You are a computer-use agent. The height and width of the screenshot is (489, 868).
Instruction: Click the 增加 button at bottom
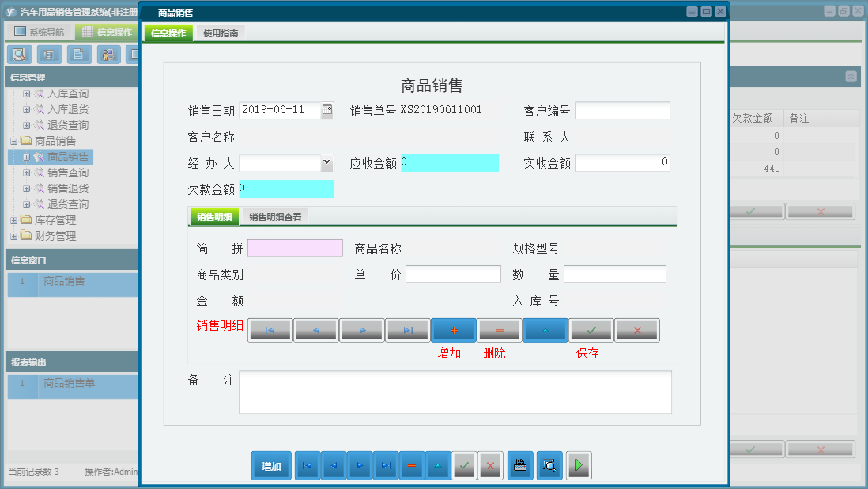(271, 466)
